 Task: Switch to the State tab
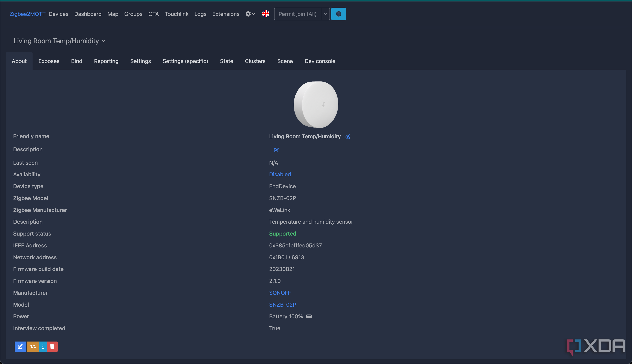(226, 61)
